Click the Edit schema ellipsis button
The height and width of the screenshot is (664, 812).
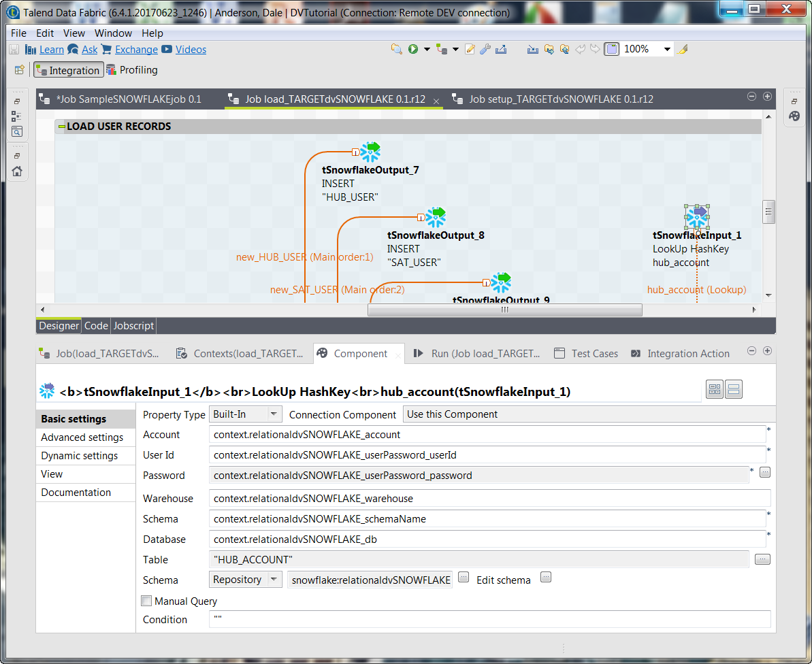[x=546, y=577]
